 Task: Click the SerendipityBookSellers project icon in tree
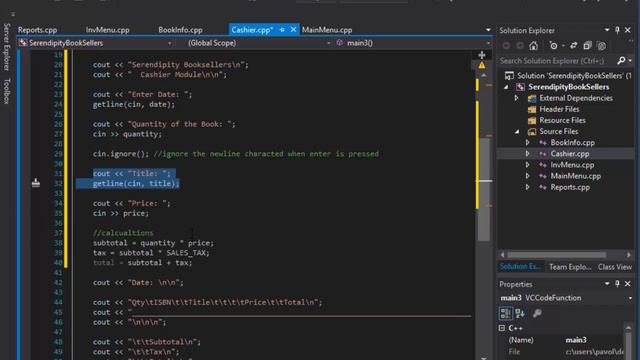click(520, 87)
